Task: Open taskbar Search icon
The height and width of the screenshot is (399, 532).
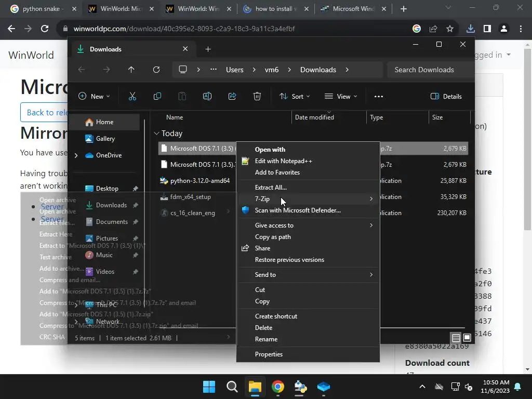Action: click(x=232, y=387)
